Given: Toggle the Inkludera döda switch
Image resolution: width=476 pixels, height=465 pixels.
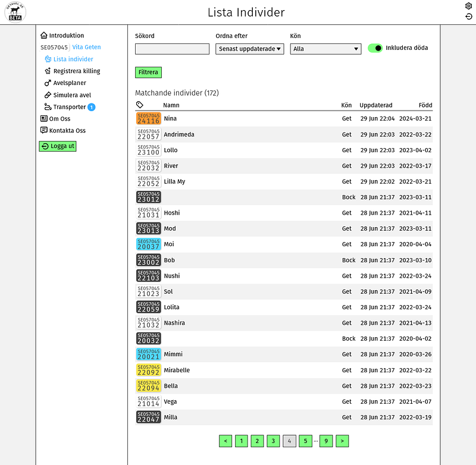Looking at the screenshot, I should [375, 48].
